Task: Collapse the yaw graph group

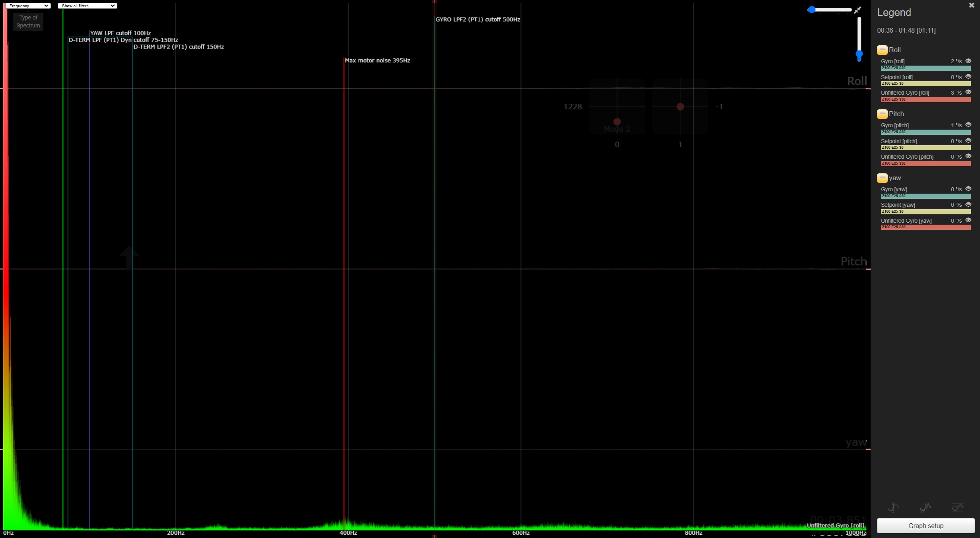Action: 882,178
